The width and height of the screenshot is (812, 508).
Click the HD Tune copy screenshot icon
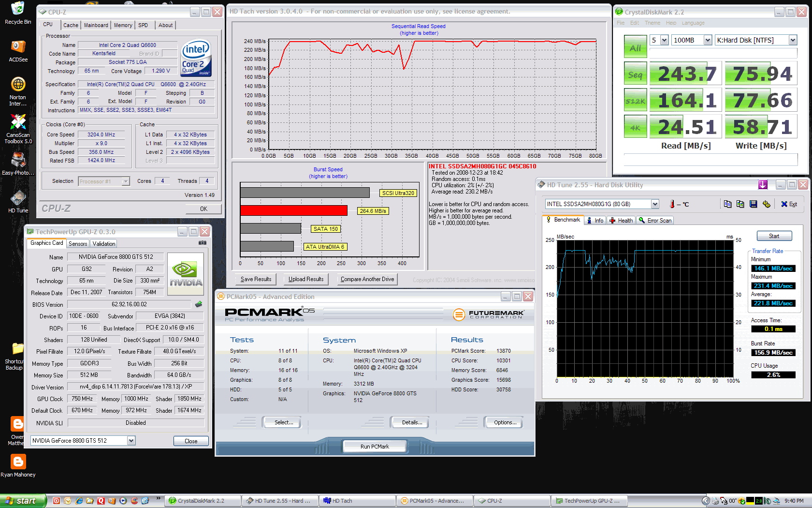tap(740, 204)
